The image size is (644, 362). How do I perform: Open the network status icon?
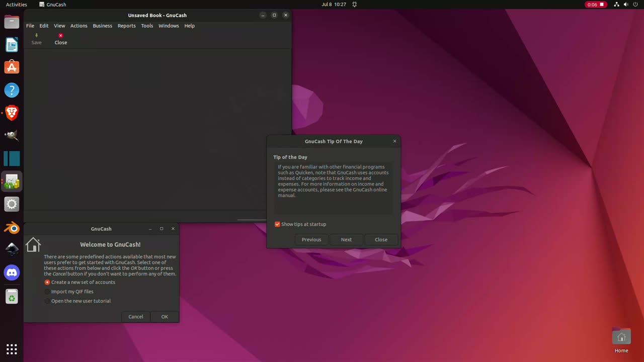coord(616,5)
